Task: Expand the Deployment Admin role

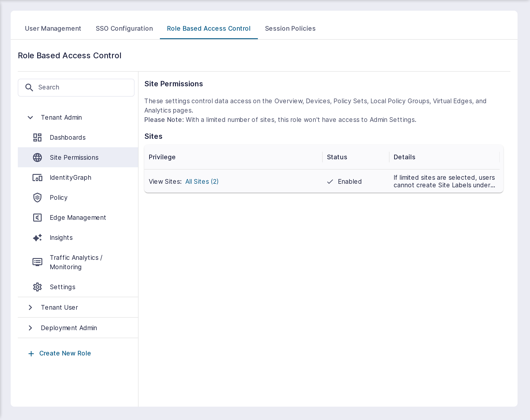Action: 30,328
